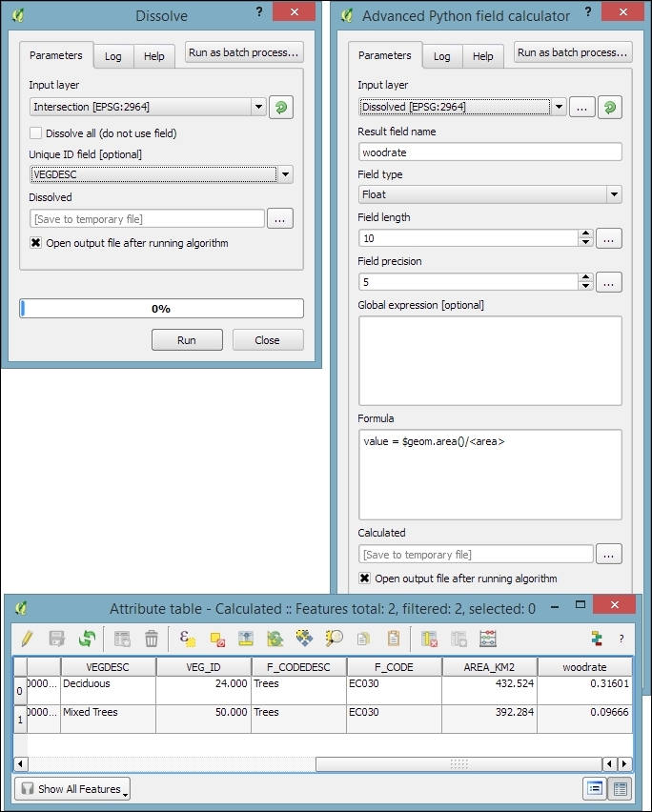This screenshot has width=652, height=812.
Task: Increase Field length value
Action: click(x=585, y=233)
